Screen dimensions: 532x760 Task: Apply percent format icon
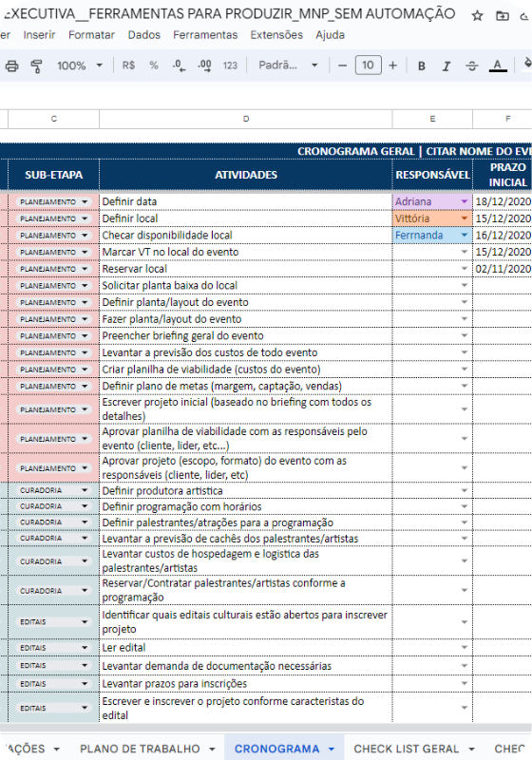(x=154, y=65)
